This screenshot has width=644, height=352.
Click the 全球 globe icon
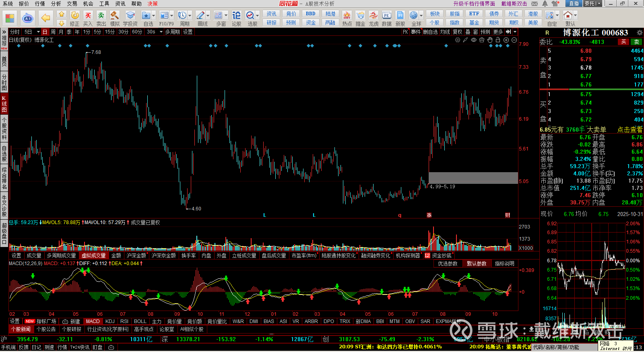coord(414,15)
